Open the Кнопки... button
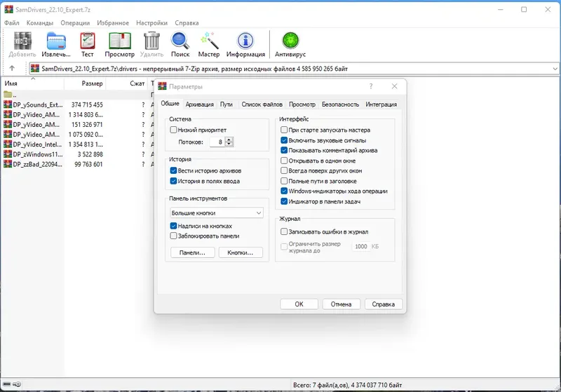This screenshot has height=392, width=561. click(x=241, y=252)
